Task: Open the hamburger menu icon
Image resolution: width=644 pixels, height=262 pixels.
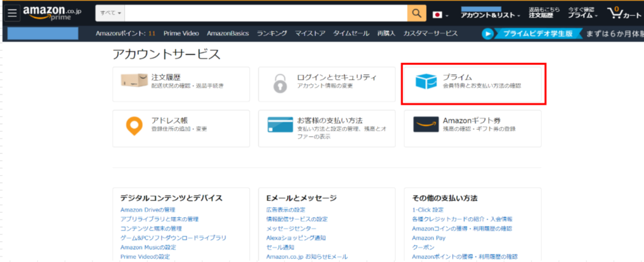Action: [13, 13]
